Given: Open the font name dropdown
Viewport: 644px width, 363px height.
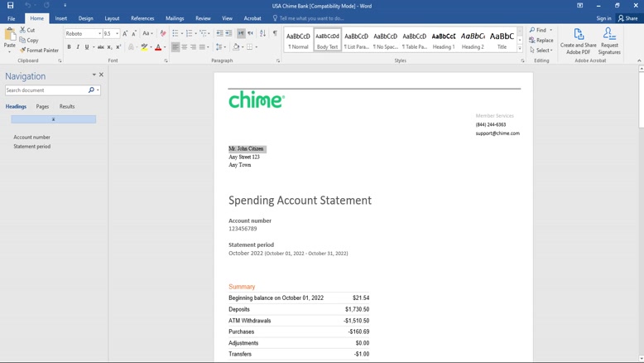Looking at the screenshot, I should point(99,34).
